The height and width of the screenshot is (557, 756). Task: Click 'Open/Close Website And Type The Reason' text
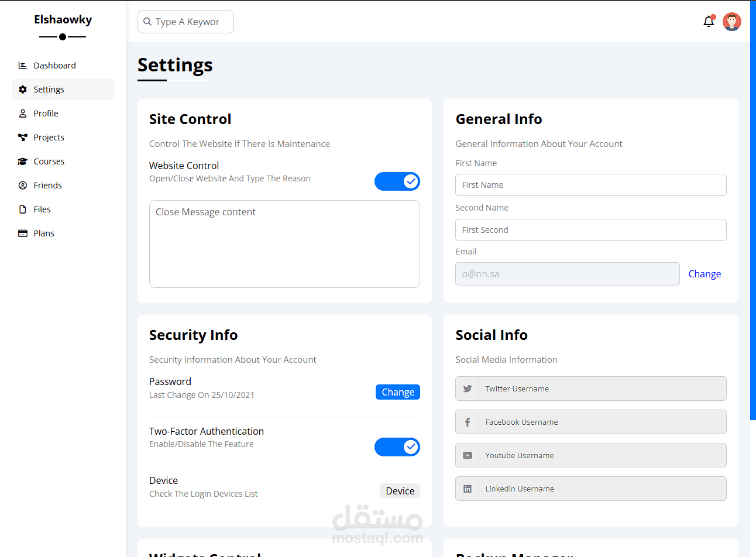(230, 178)
